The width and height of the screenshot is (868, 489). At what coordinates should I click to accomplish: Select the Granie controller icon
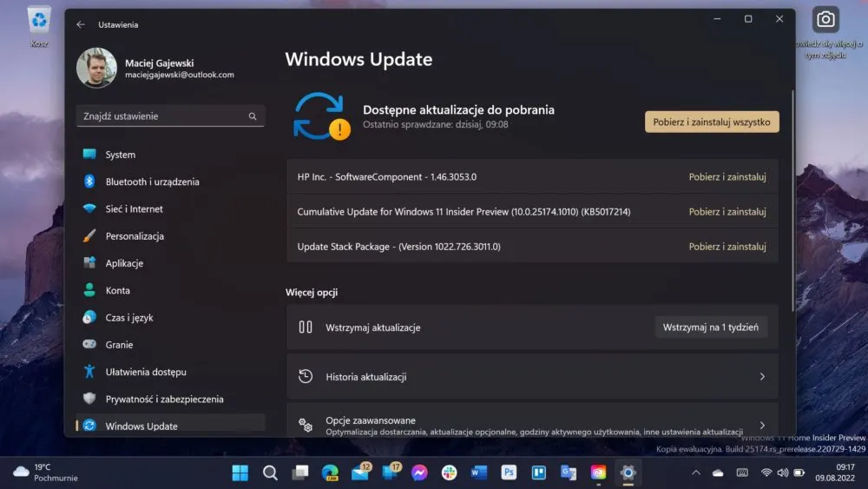(x=89, y=344)
